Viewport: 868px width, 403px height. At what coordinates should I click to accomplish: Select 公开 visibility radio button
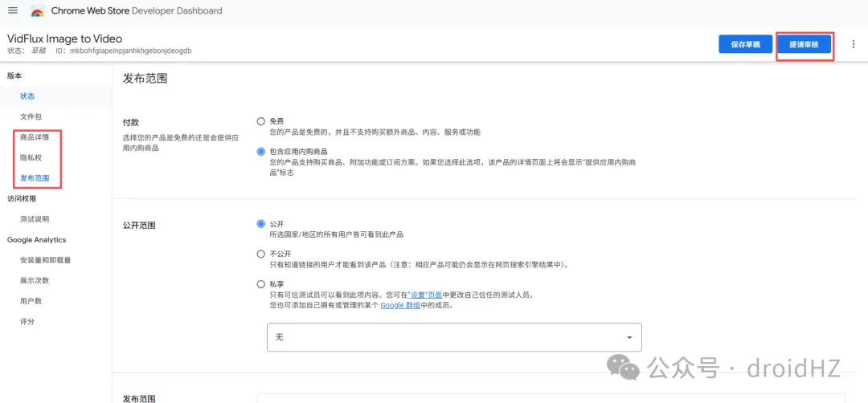(x=260, y=224)
